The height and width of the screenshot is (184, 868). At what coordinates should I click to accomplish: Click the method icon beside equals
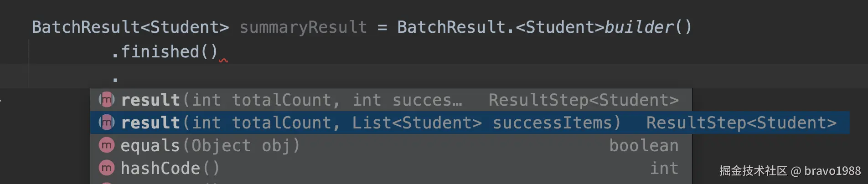(107, 145)
